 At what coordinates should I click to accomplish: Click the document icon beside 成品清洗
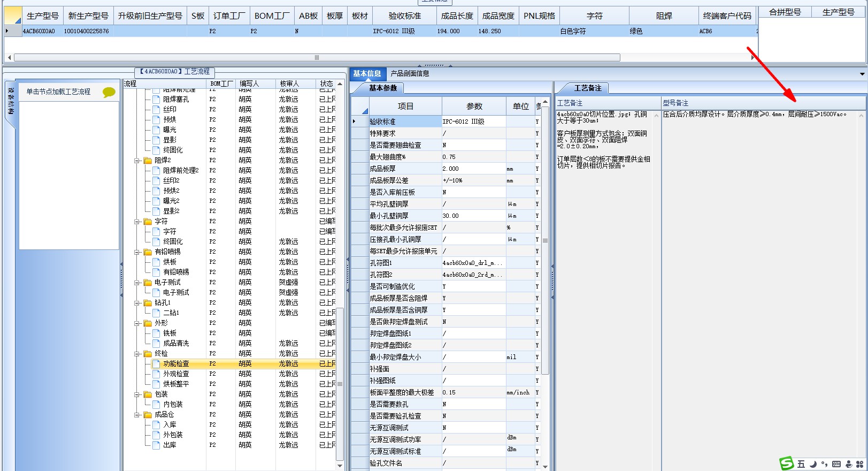(x=156, y=343)
